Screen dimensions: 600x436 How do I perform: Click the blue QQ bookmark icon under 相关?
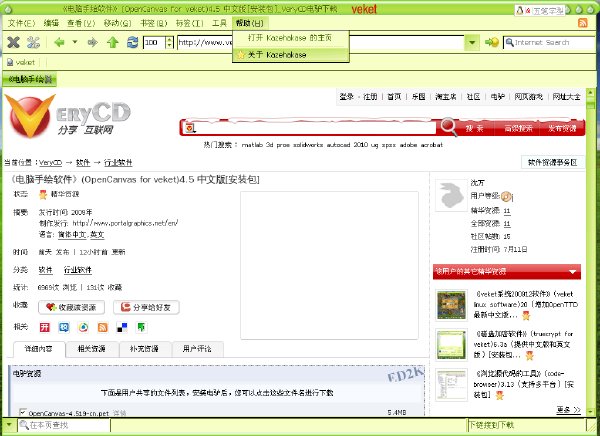(x=64, y=327)
